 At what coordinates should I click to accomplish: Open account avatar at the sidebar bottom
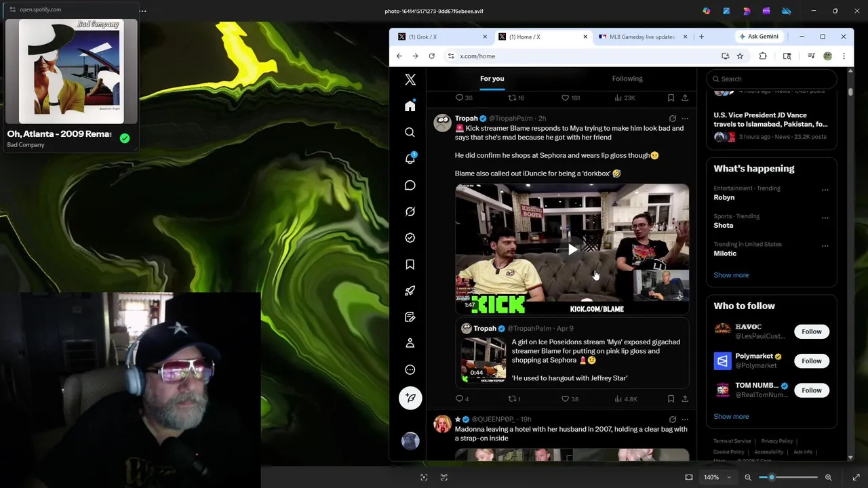point(410,441)
